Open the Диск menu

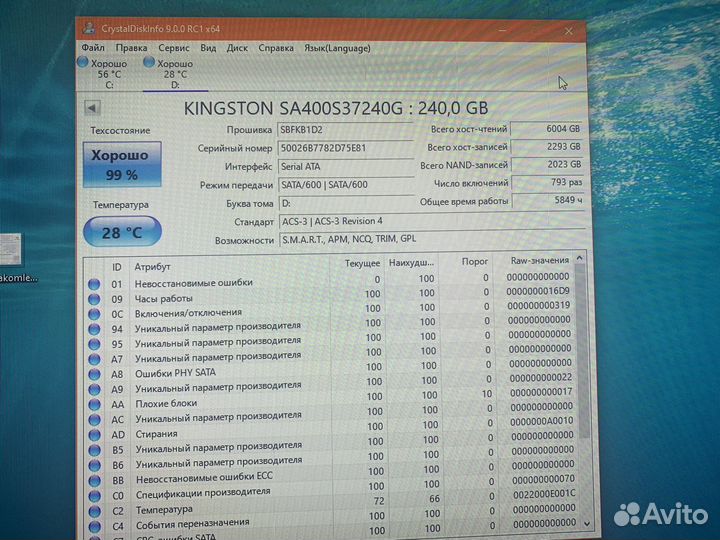point(237,48)
